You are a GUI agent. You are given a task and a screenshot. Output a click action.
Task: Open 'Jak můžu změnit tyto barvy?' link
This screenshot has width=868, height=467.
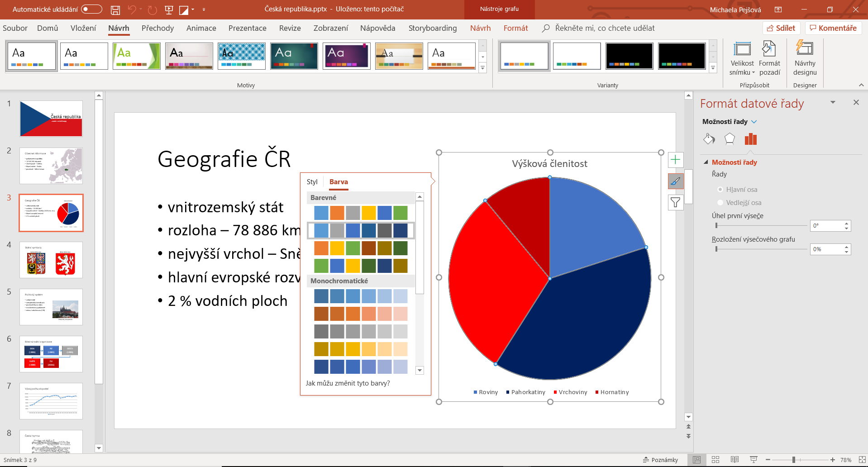tap(348, 383)
